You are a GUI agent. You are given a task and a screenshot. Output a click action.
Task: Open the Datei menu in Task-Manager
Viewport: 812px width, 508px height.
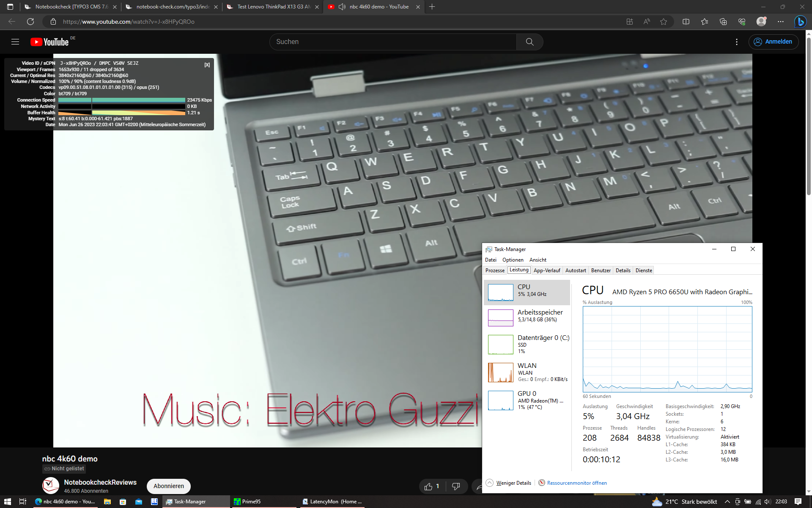(491, 260)
